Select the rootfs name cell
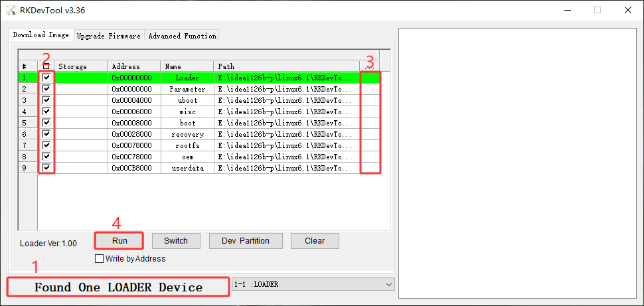 tap(187, 145)
